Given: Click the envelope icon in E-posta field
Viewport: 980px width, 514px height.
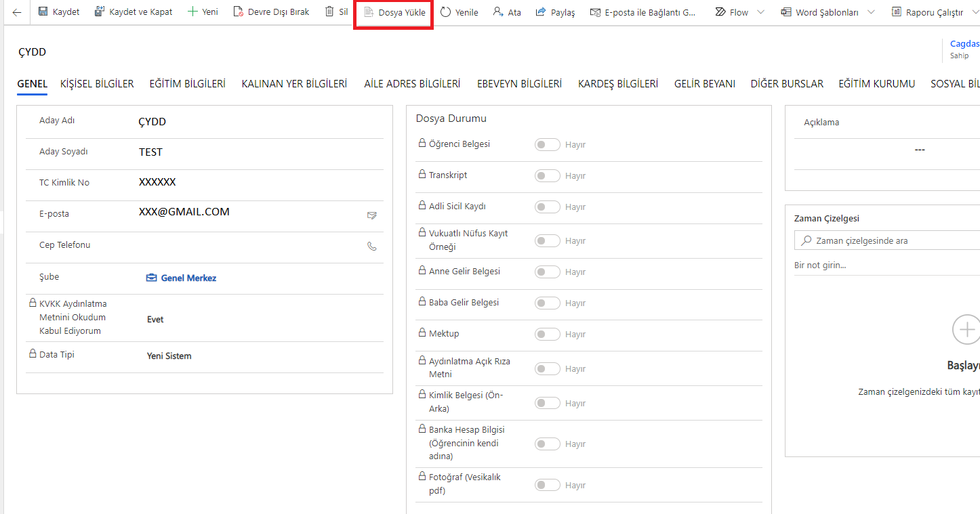Looking at the screenshot, I should click(x=371, y=215).
